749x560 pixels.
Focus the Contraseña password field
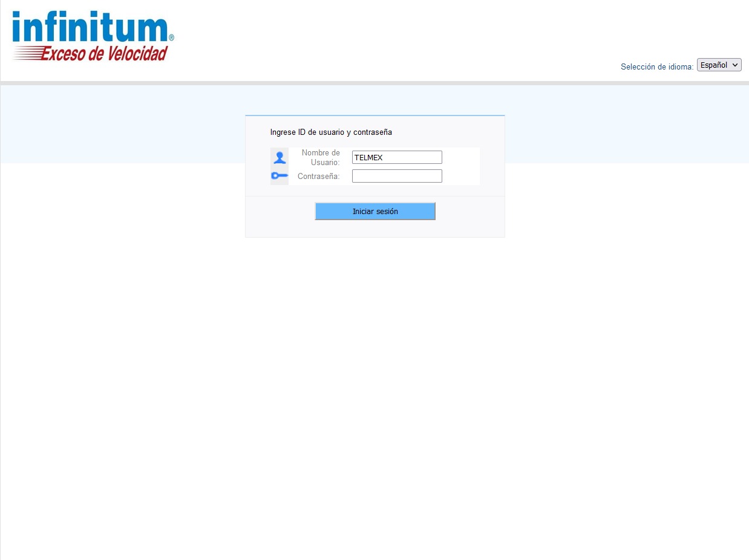tap(397, 176)
